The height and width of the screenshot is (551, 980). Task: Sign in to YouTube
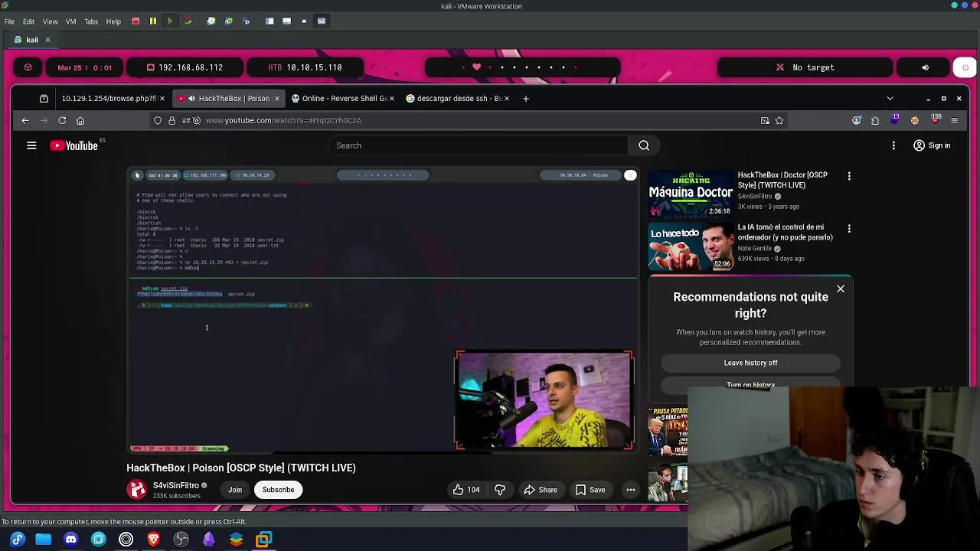coord(931,145)
